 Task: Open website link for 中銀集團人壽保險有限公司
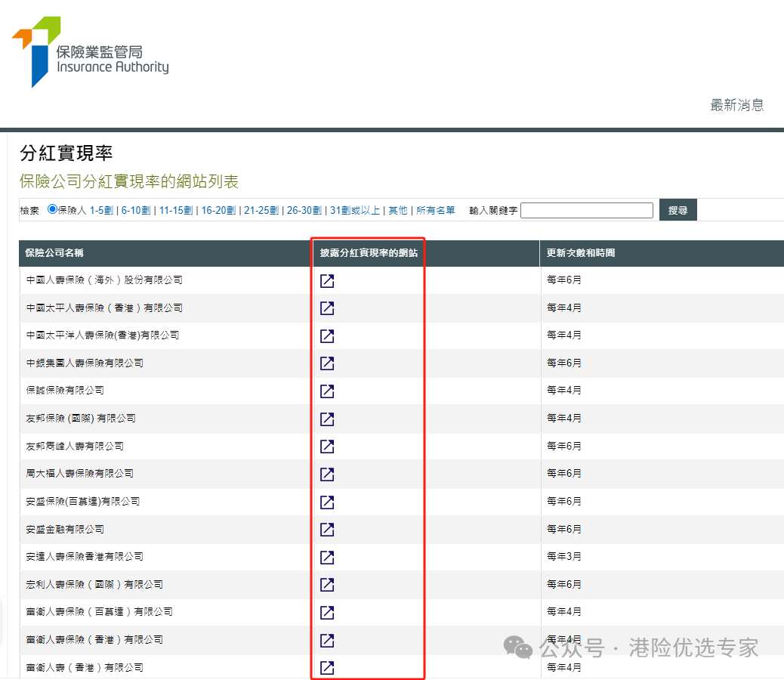click(x=327, y=363)
